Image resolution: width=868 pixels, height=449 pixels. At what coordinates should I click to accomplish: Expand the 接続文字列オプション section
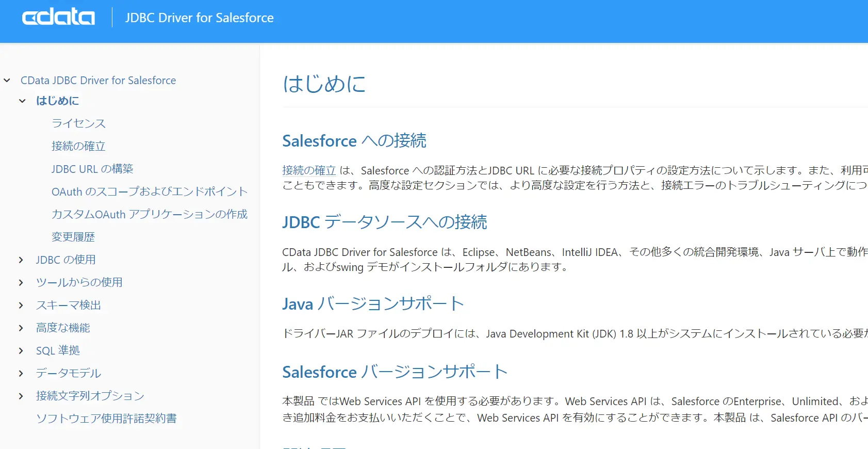click(x=21, y=396)
